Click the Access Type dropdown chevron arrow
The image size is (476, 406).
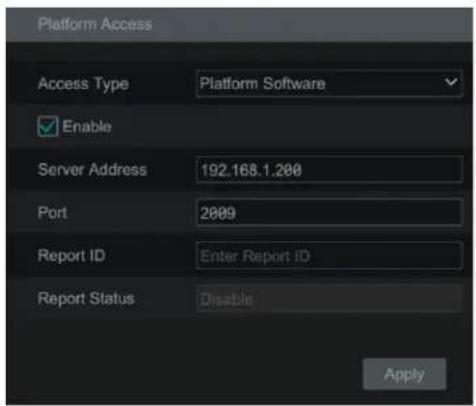451,82
